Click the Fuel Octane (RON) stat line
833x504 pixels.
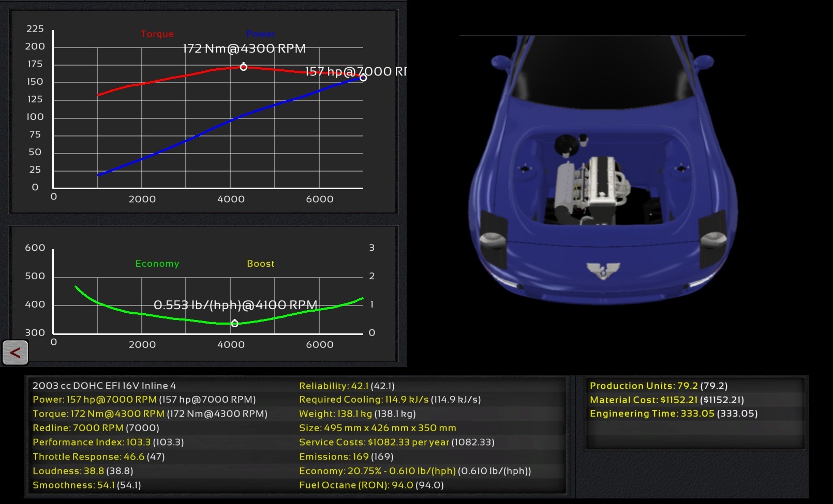pyautogui.click(x=371, y=485)
